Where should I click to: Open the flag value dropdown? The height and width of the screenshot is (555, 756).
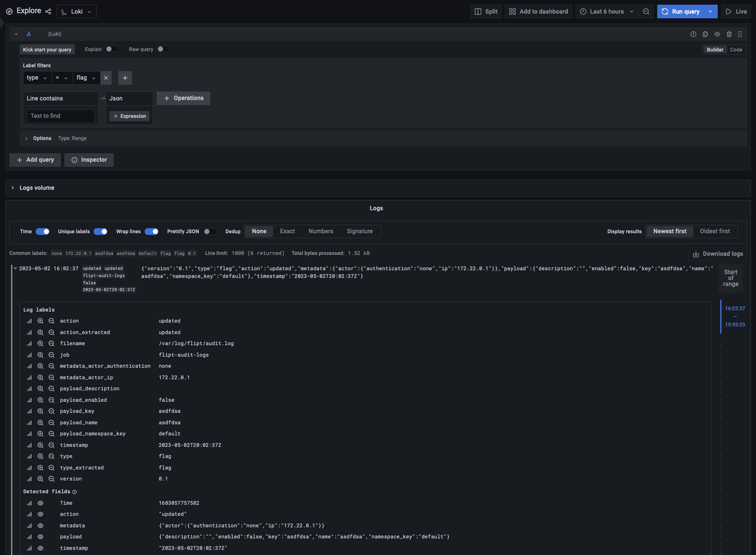(x=86, y=78)
